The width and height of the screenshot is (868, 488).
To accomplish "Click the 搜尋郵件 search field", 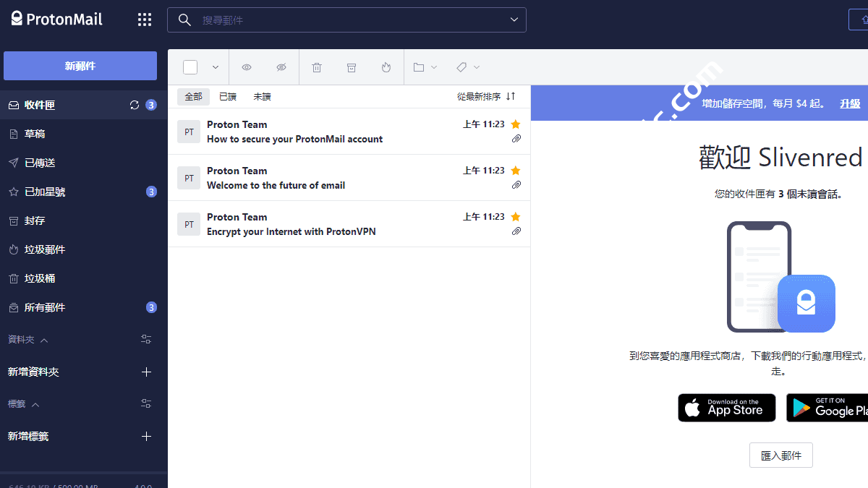I will pyautogui.click(x=347, y=20).
